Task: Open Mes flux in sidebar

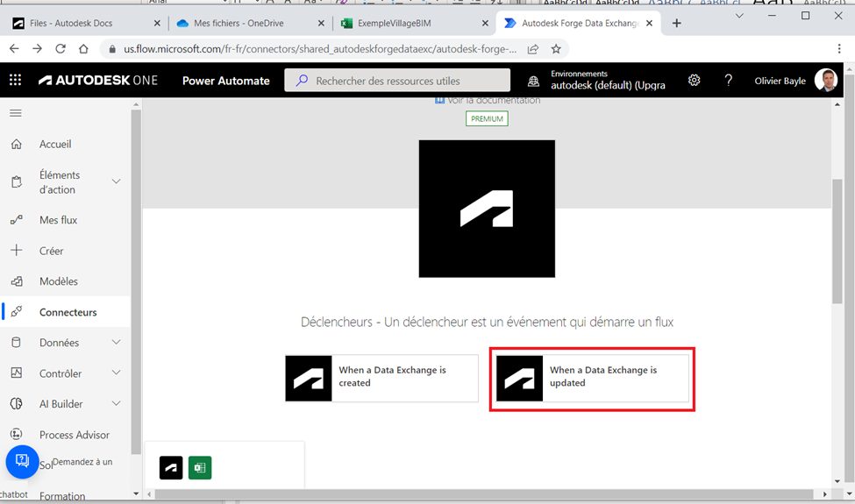Action: [x=59, y=220]
